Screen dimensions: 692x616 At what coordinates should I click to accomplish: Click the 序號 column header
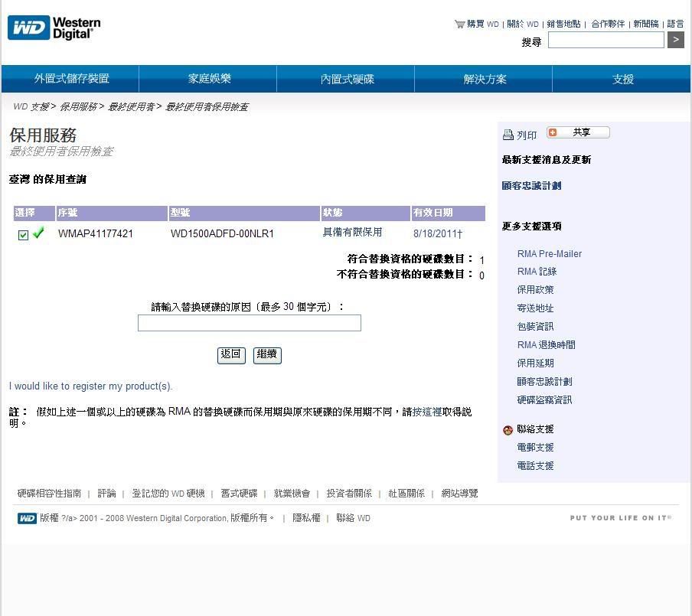[x=112, y=213]
